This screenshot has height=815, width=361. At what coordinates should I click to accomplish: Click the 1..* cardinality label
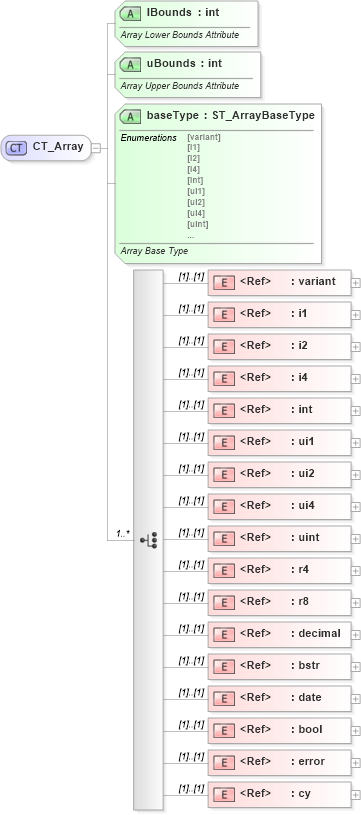[x=123, y=534]
